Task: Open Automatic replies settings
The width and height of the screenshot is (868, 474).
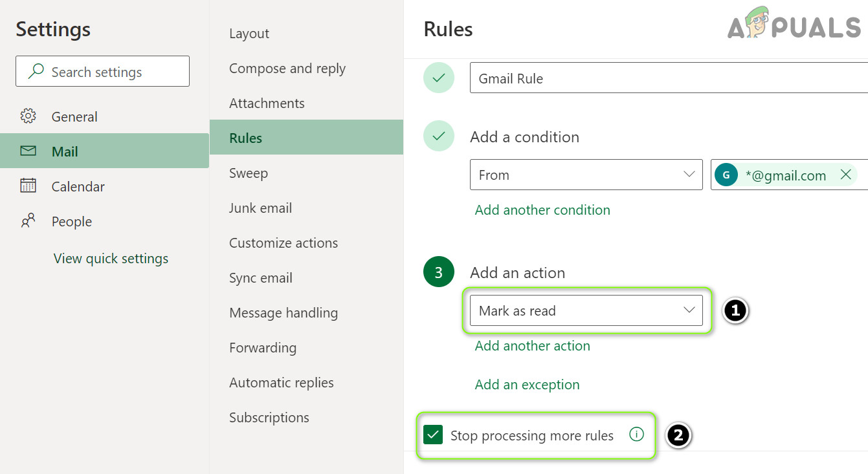Action: click(x=281, y=383)
